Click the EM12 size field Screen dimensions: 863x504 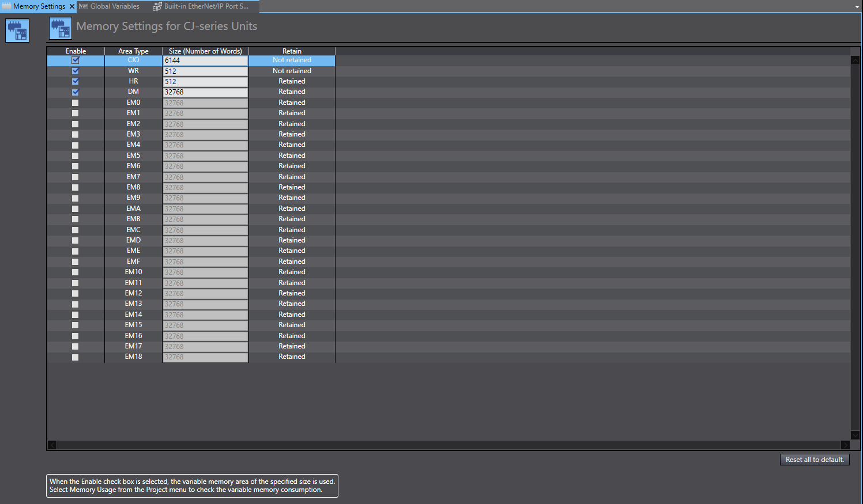[x=205, y=294]
